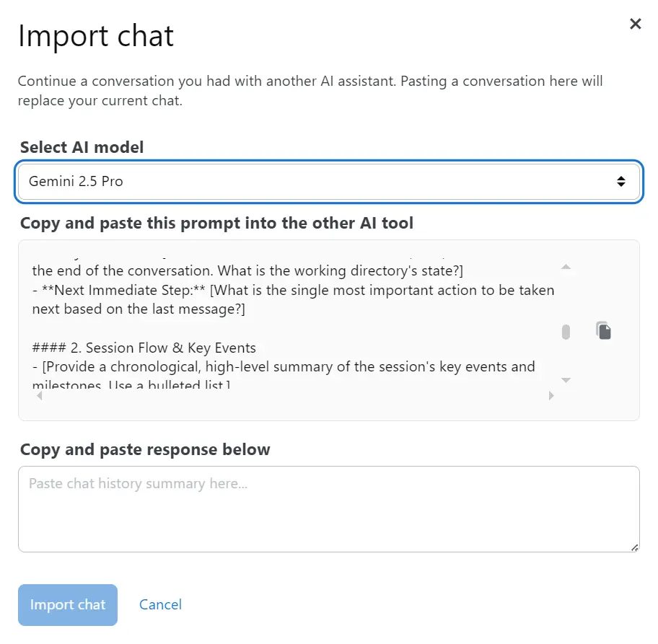The width and height of the screenshot is (658, 644).
Task: Click the resize grip on the response box
Action: tap(634, 549)
